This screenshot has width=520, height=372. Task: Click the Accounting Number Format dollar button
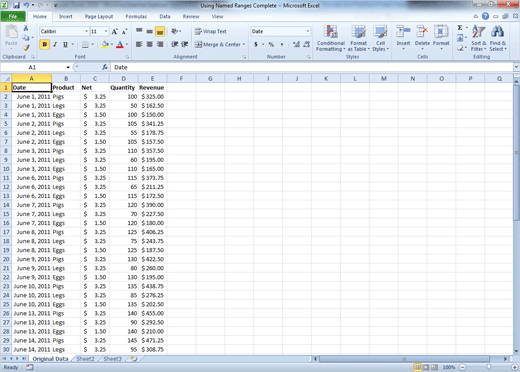(256, 44)
